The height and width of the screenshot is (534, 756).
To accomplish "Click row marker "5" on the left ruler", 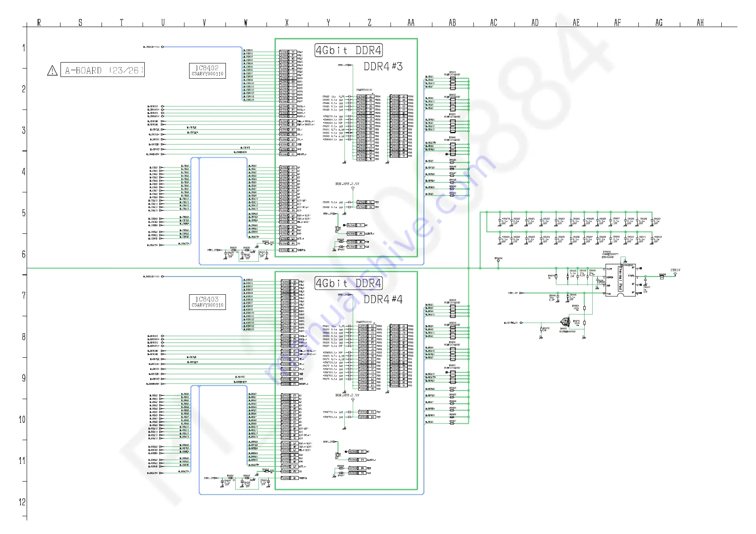I will point(24,213).
